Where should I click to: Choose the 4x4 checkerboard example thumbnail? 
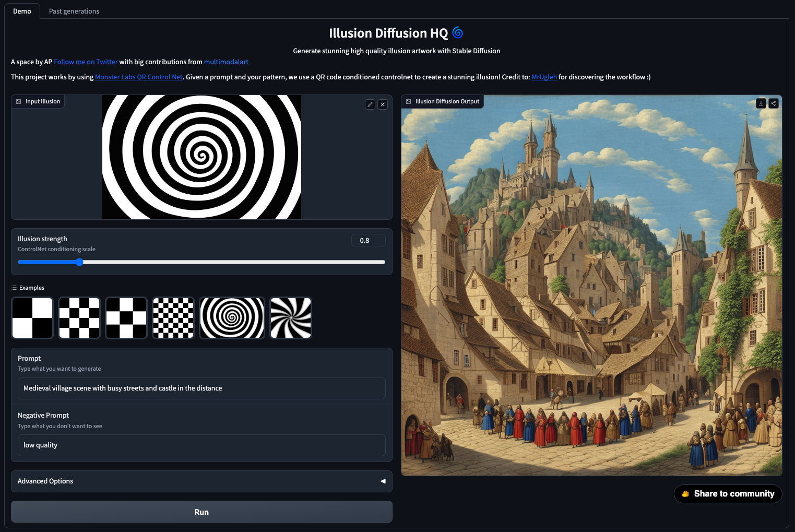coord(79,318)
